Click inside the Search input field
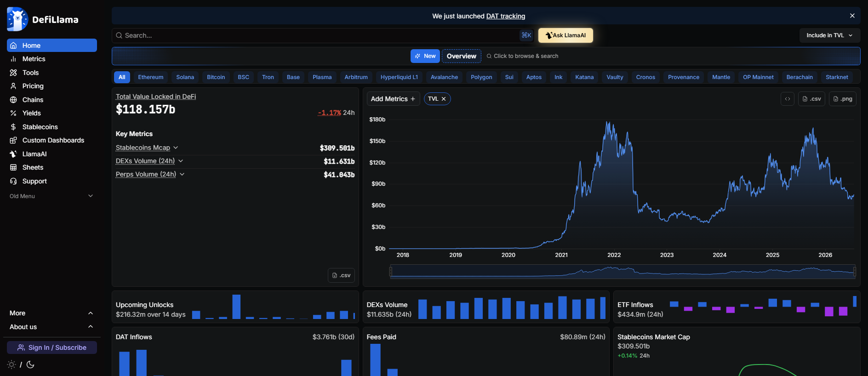The height and width of the screenshot is (376, 868). pos(322,35)
